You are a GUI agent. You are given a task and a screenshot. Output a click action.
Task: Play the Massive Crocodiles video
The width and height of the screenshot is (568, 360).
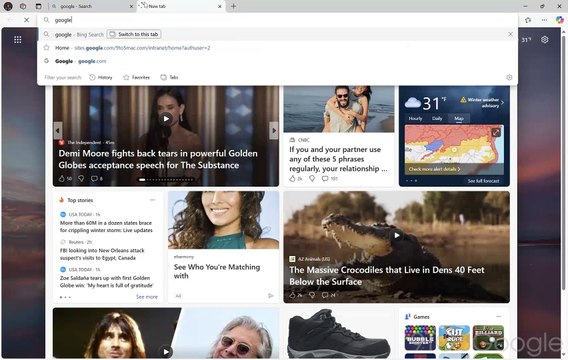coord(397,235)
